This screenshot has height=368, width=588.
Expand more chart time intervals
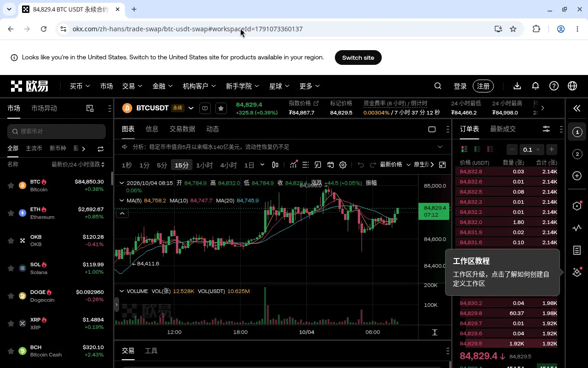262,165
